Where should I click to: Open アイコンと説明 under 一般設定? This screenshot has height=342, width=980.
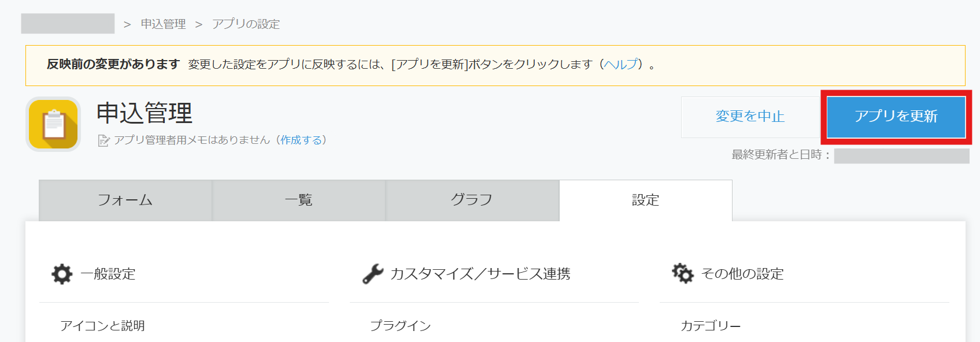coord(102,326)
